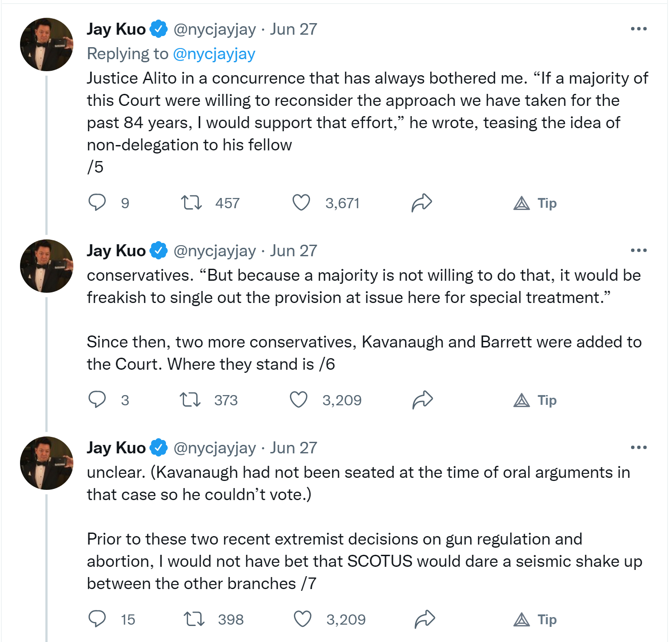Tip the author on the /6 tweet
This screenshot has height=642, width=672.
coord(535,400)
